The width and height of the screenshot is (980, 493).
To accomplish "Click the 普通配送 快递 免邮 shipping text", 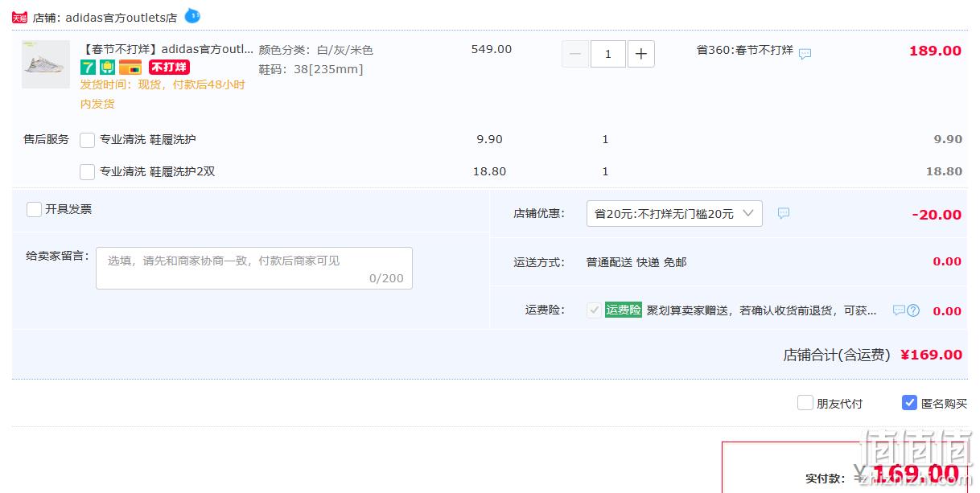I will coord(636,262).
